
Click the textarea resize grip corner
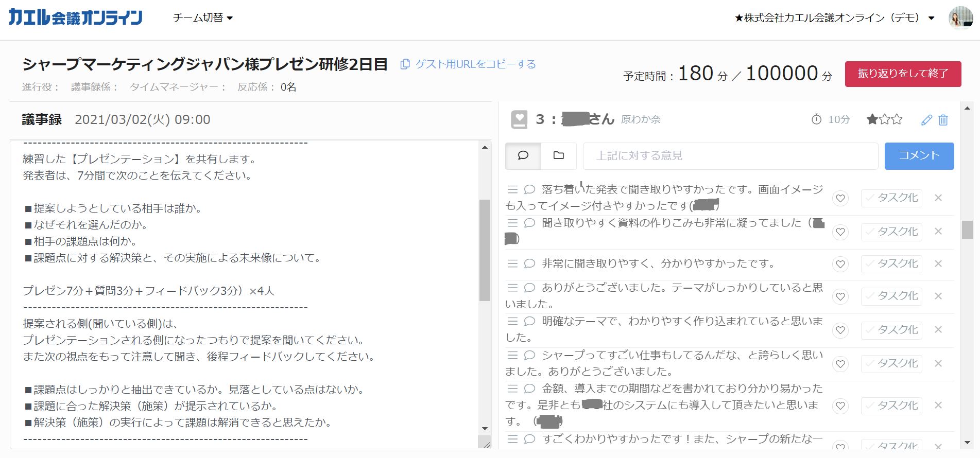485,442
